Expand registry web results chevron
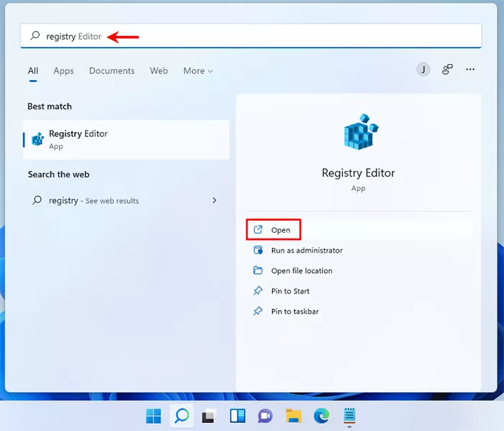This screenshot has height=431, width=504. click(x=214, y=200)
